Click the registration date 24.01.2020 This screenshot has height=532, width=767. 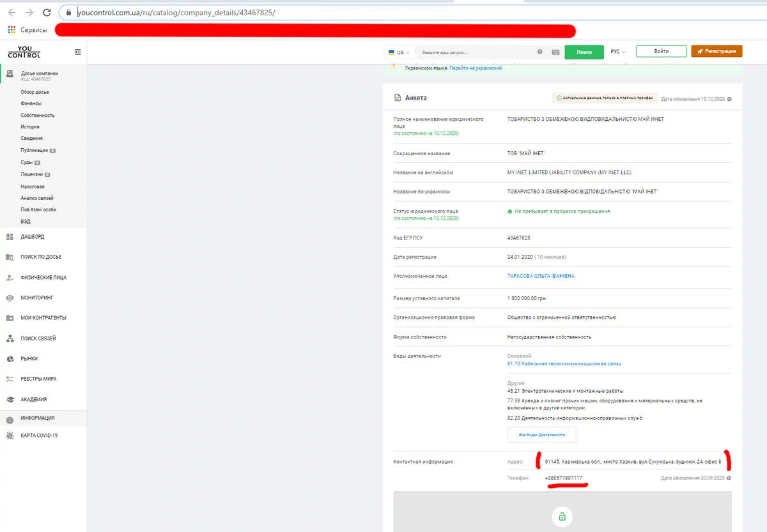coord(520,257)
